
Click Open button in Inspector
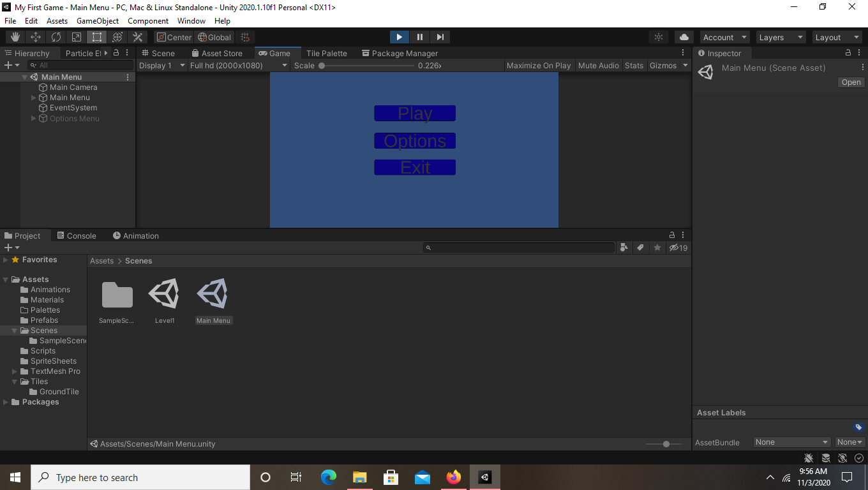click(851, 82)
